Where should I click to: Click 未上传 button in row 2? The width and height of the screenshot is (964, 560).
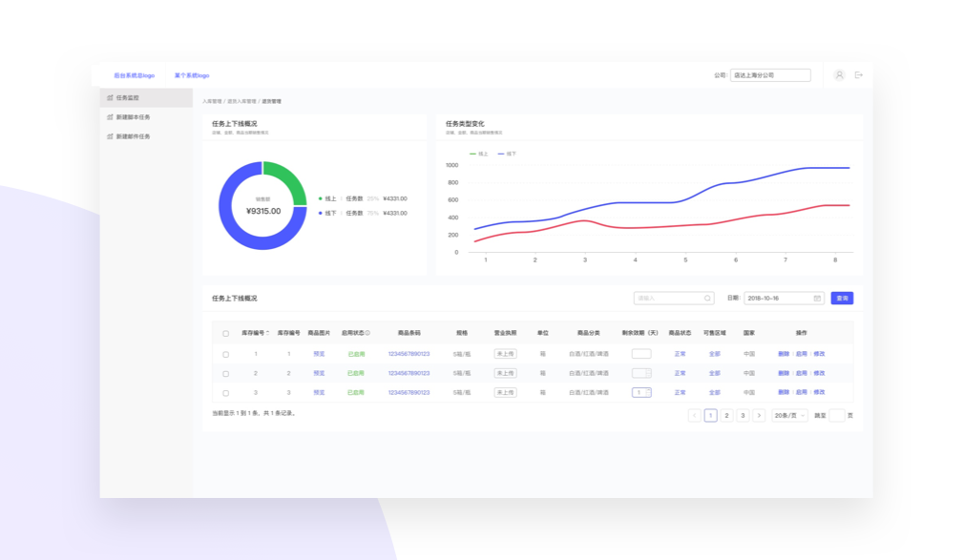[x=505, y=373]
